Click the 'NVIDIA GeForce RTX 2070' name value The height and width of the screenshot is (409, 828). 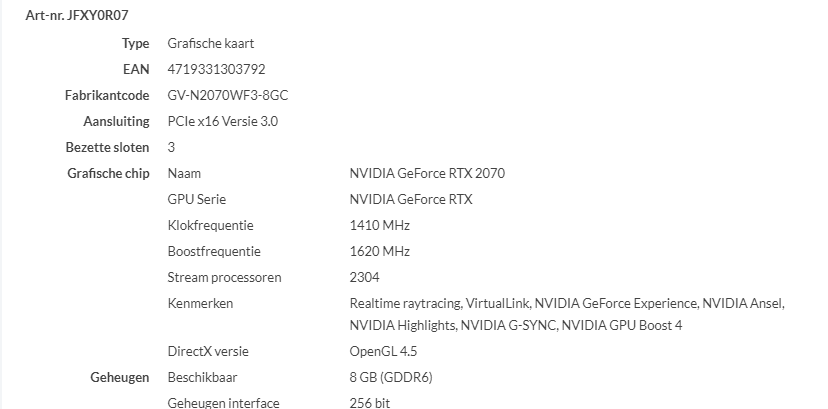[x=427, y=173]
